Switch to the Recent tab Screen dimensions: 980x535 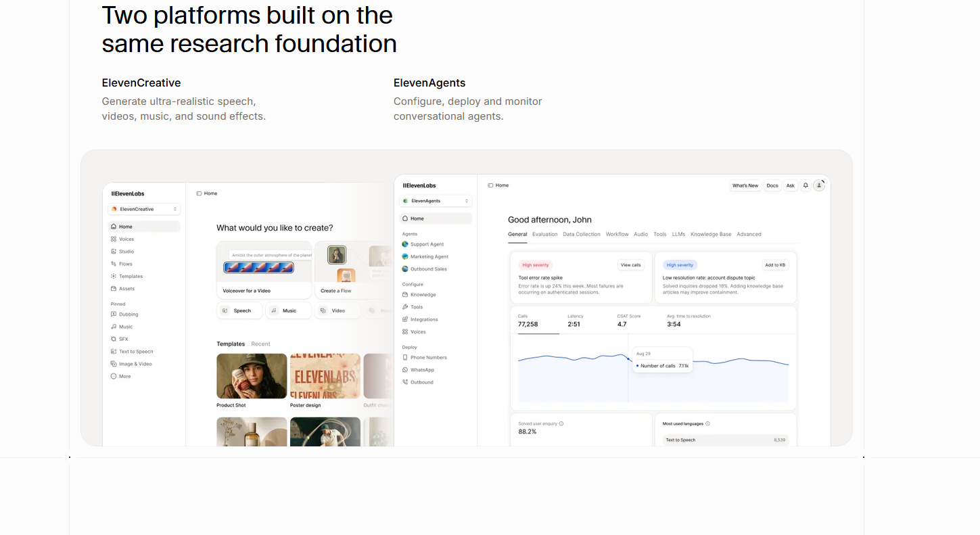tap(261, 344)
